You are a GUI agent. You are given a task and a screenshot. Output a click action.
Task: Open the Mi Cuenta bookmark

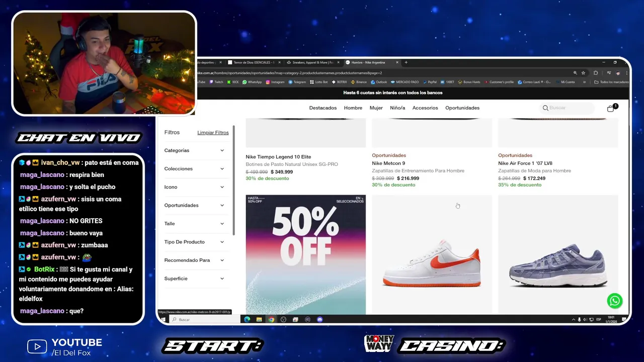(566, 82)
